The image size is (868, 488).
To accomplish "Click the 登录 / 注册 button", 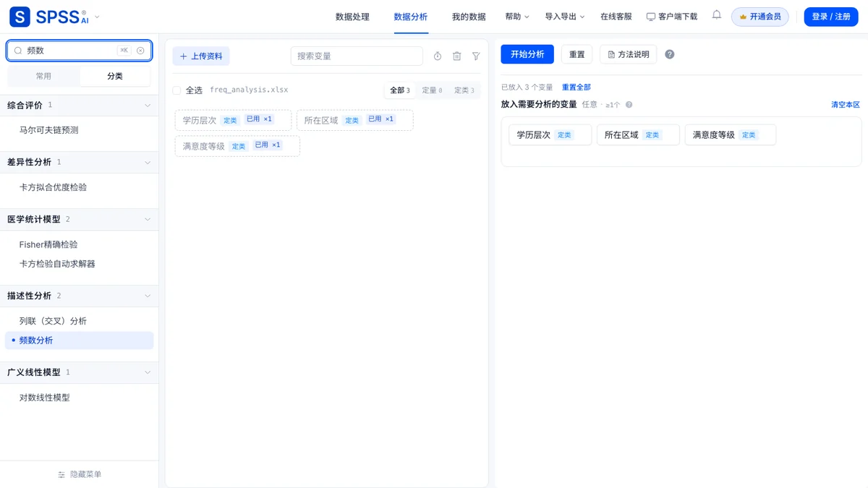I will click(x=831, y=17).
